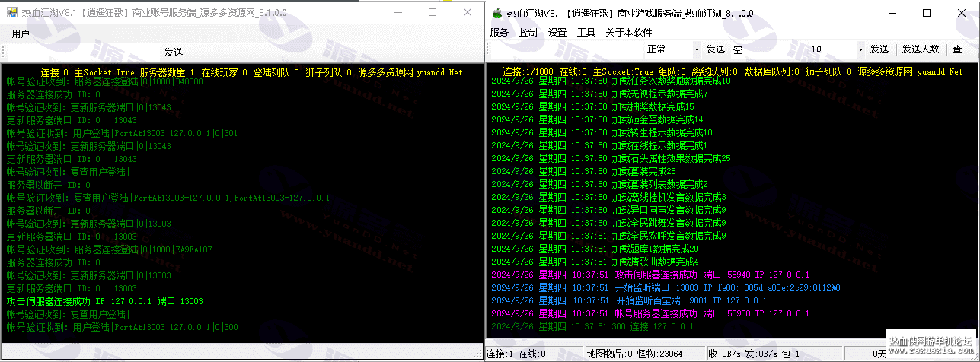Click log line 加载抽奖数据完成15
The width and height of the screenshot is (980, 362).
pyautogui.click(x=592, y=107)
